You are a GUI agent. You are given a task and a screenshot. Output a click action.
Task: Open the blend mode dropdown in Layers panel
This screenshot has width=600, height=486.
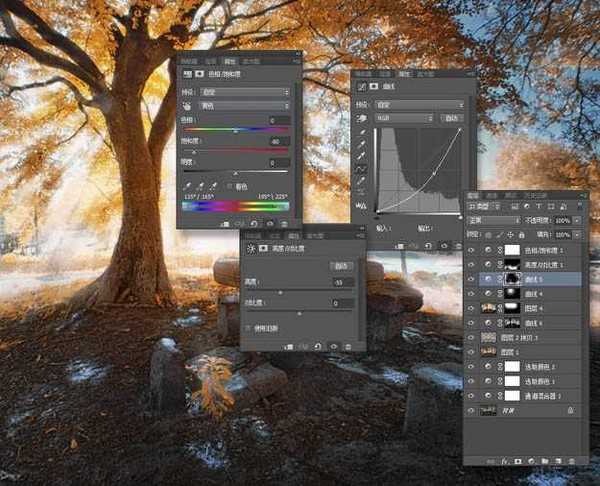pos(492,220)
